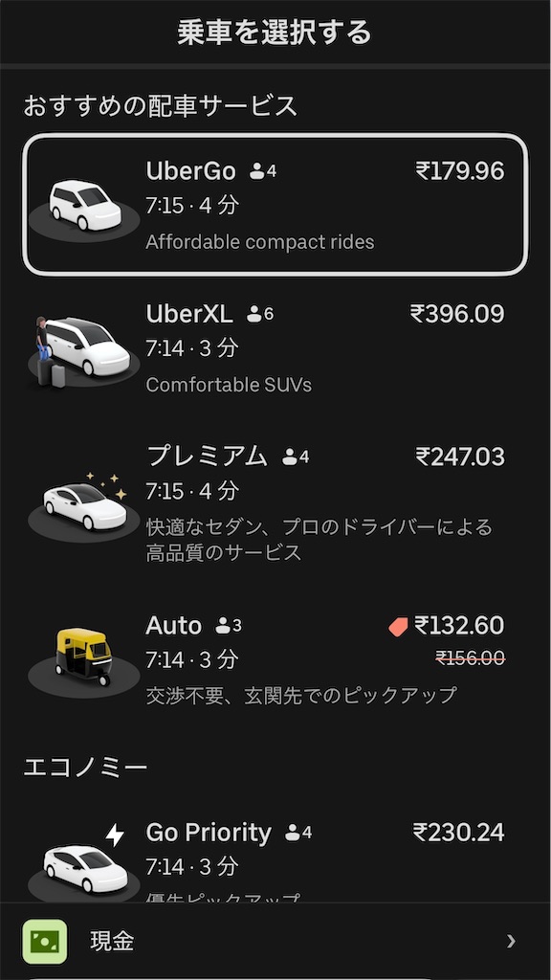Tap the green cash payment icon
This screenshot has height=980, width=551.
point(45,941)
